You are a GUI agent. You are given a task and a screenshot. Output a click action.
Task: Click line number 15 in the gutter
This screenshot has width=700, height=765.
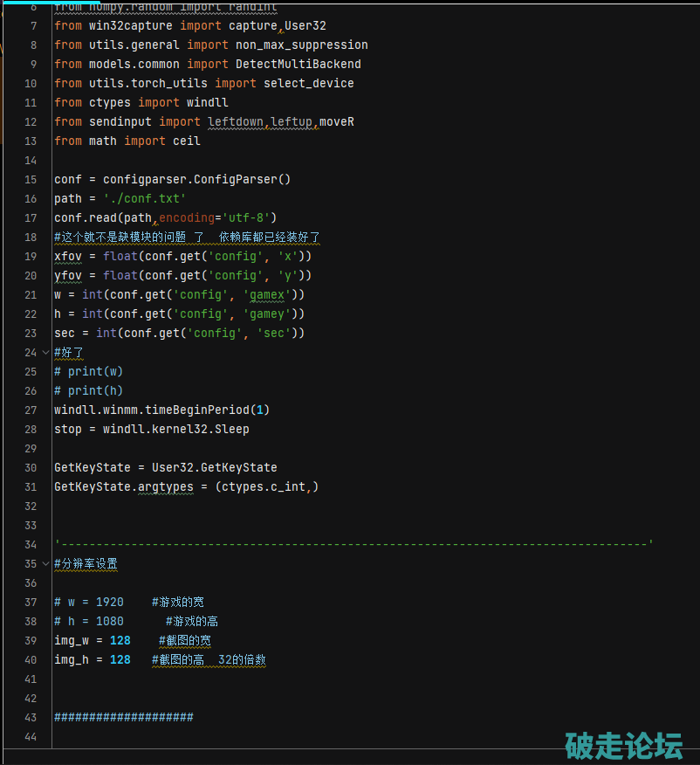tap(31, 179)
